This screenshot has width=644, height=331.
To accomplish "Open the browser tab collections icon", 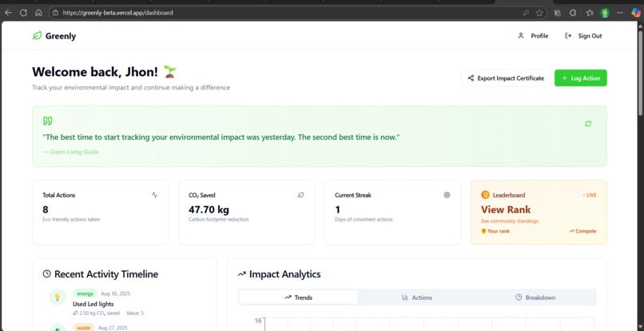I will click(x=558, y=13).
